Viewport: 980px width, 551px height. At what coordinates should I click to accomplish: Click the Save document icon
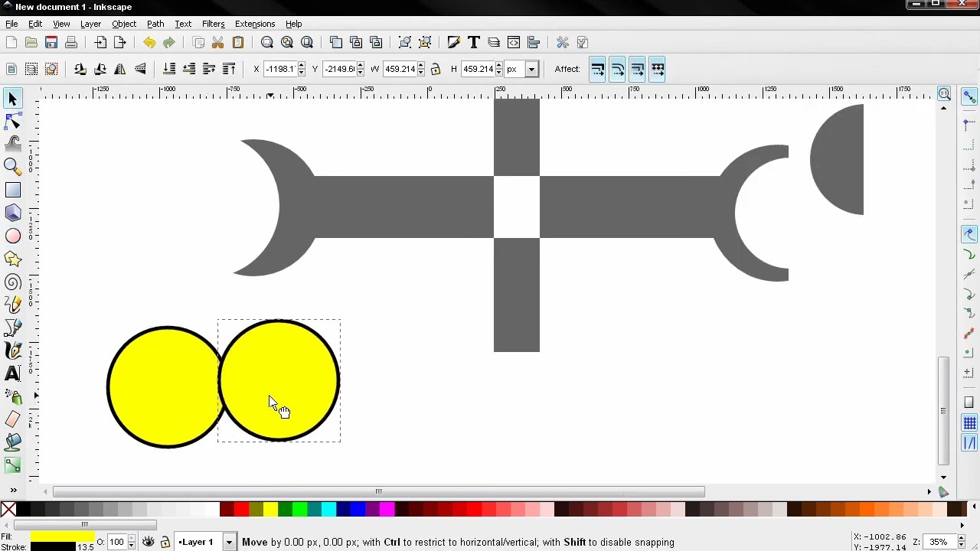coord(51,42)
